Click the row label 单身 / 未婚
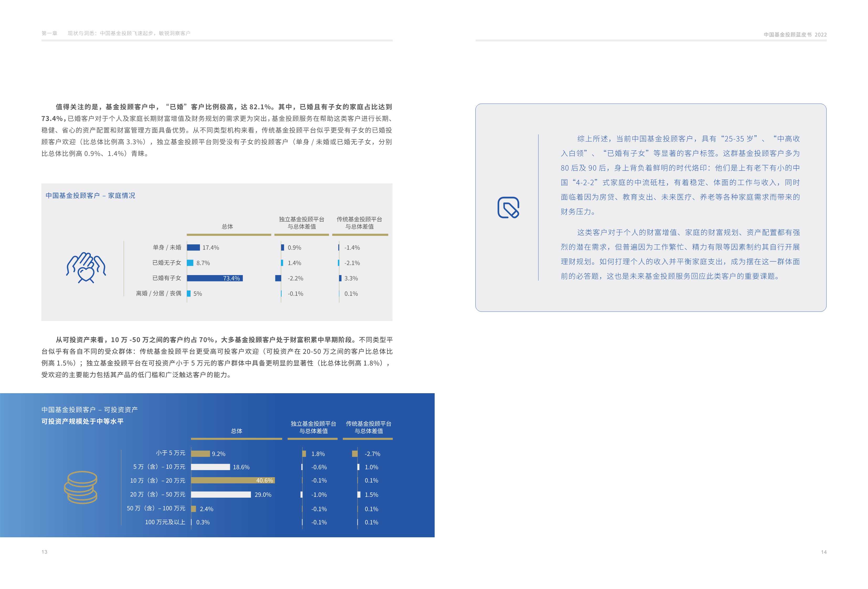Viewport: 868px width, 589px height. [167, 247]
